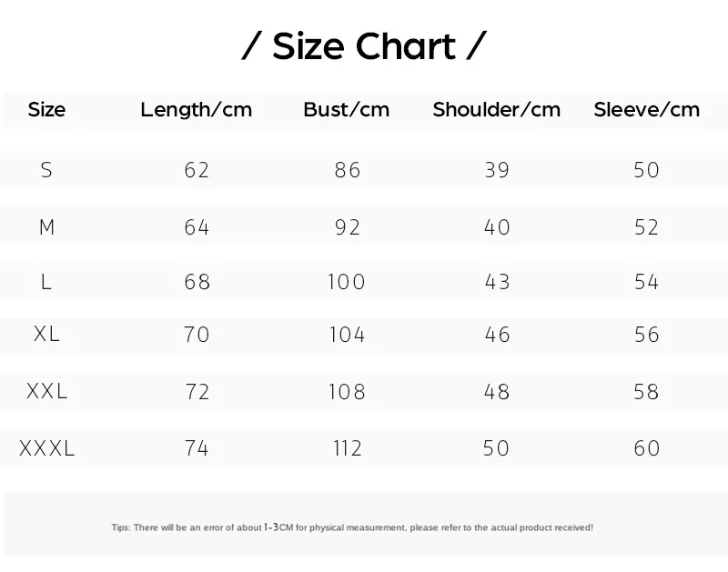Click the M size row label

click(47, 227)
